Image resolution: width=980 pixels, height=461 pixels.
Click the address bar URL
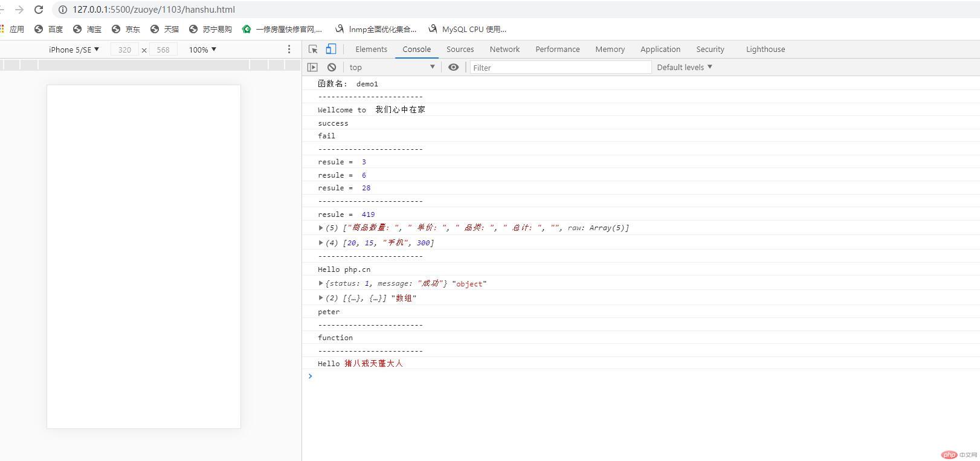pos(153,10)
